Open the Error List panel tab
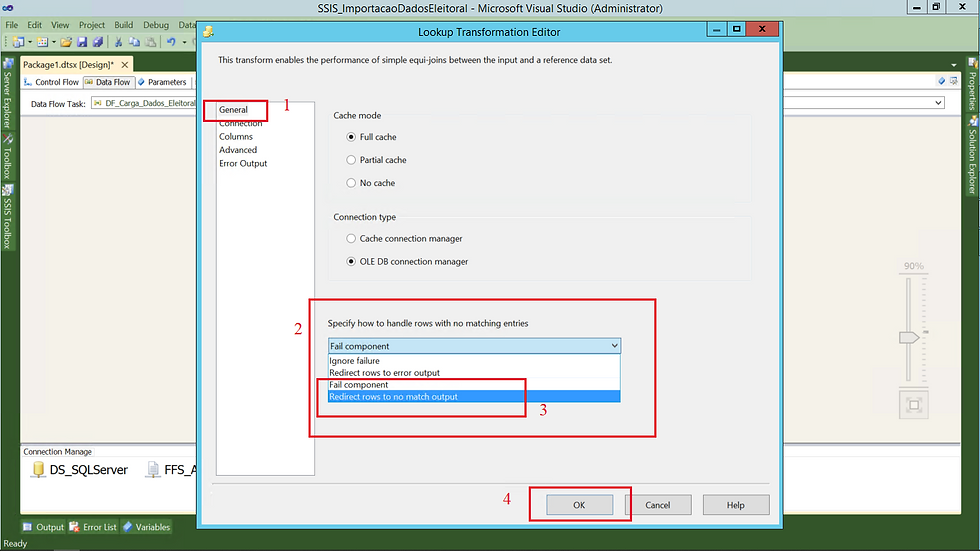980x551 pixels. click(93, 527)
